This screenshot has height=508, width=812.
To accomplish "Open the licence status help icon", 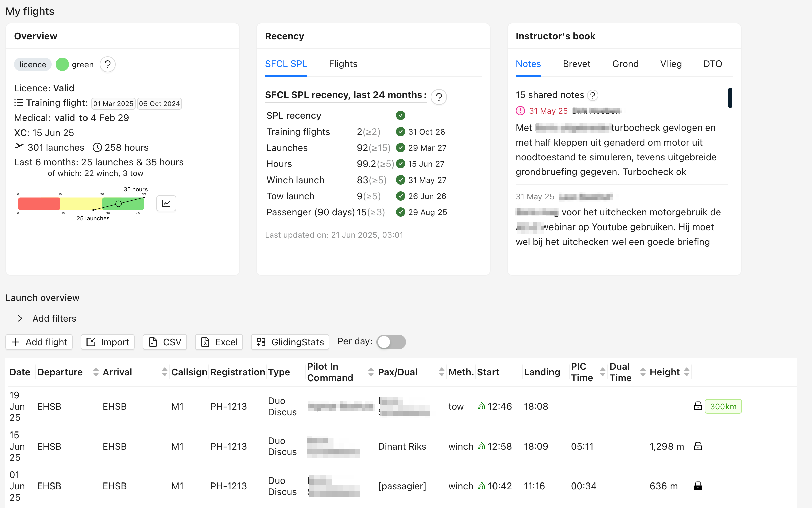I will (107, 64).
